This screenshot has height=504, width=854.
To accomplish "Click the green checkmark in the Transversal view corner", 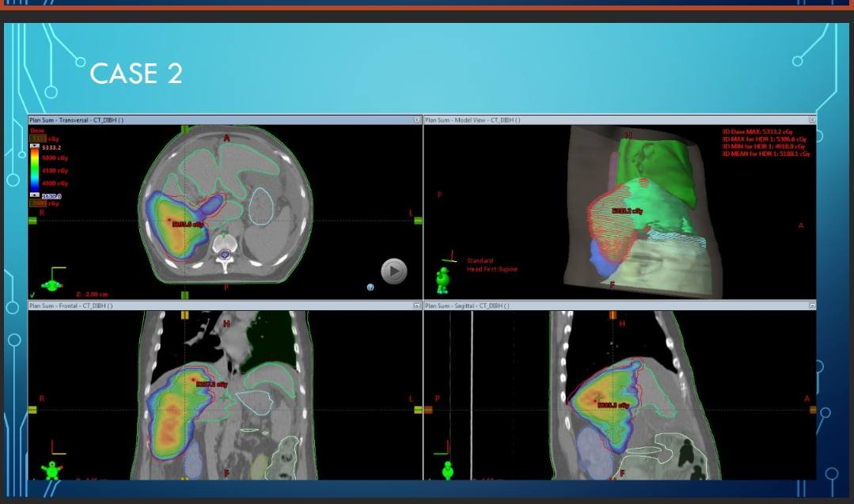I will coord(32,295).
